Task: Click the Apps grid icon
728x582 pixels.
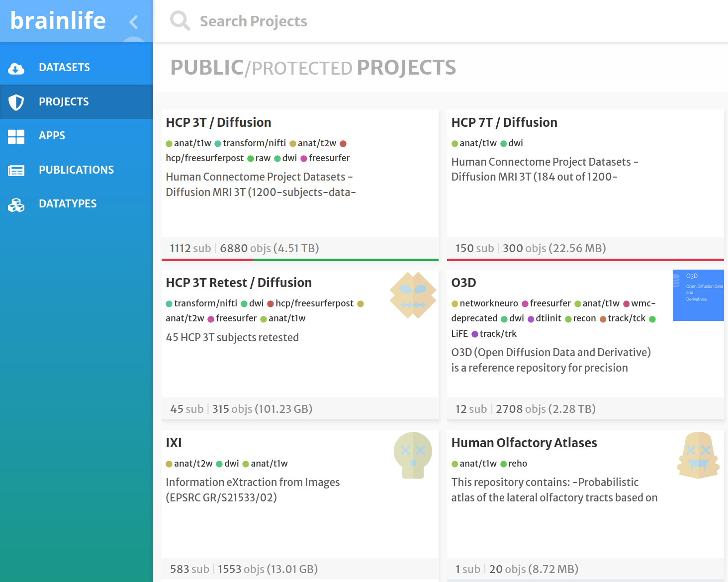Action: point(16,136)
